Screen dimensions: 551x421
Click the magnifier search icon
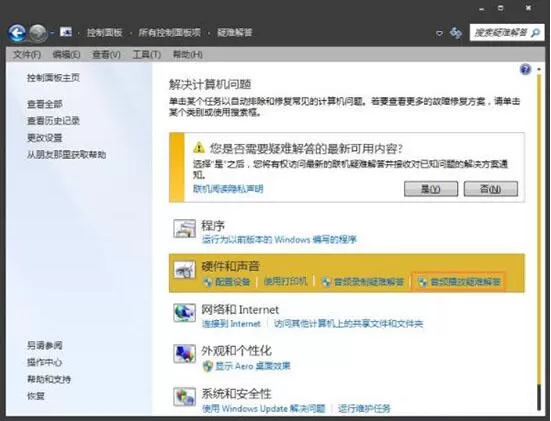pyautogui.click(x=536, y=33)
